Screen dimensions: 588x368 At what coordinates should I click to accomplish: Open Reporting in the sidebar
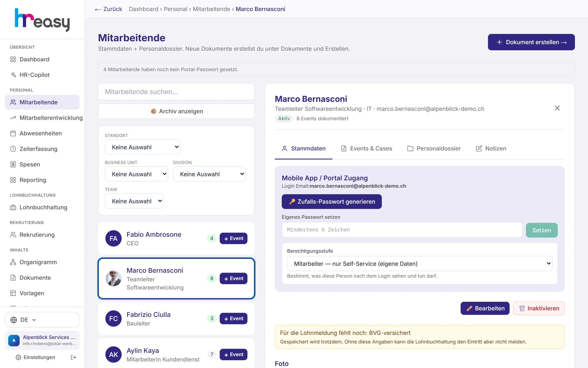pos(42,180)
